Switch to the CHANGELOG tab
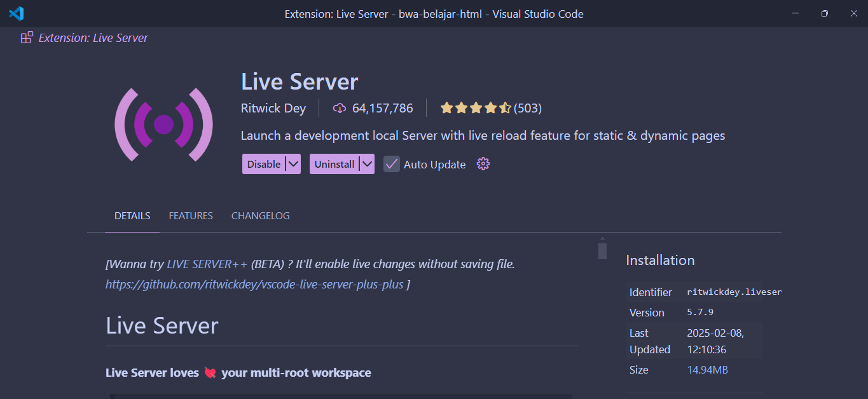The image size is (868, 399). pyautogui.click(x=261, y=216)
